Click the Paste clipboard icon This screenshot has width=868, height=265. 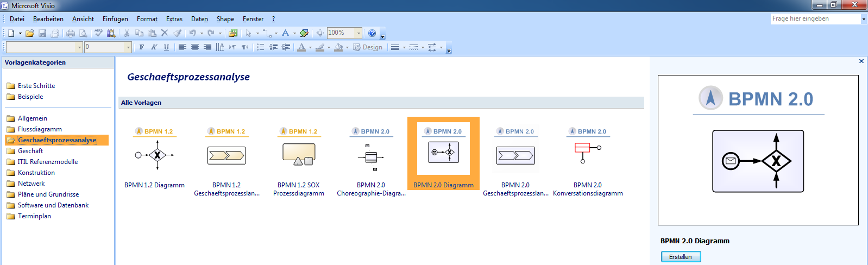coord(152,33)
